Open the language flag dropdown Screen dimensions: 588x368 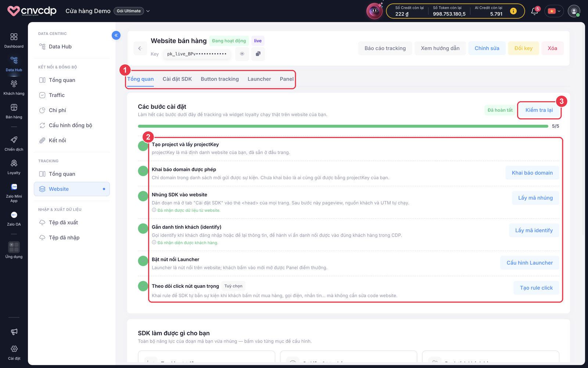(x=554, y=11)
